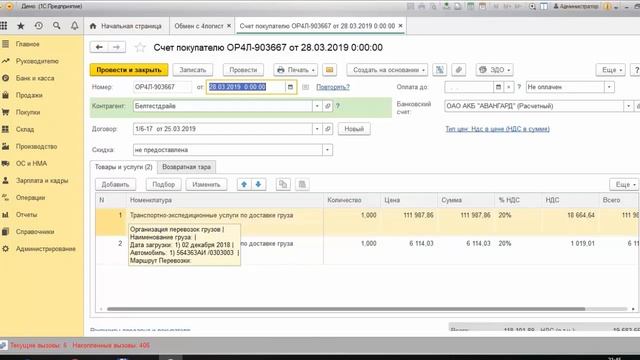Move row down with blue arrow
Viewport: 640px width, 360px height.
(x=258, y=184)
